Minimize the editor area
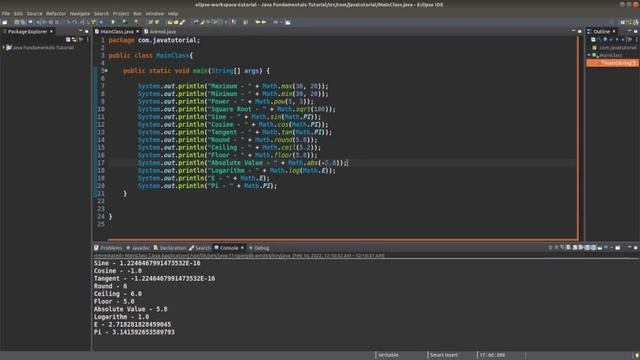Image resolution: width=640 pixels, height=360 pixels. pos(573,31)
